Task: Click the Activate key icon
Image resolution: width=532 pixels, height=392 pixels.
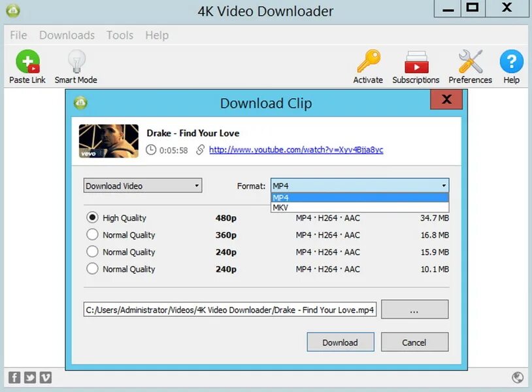Action: pyautogui.click(x=369, y=61)
